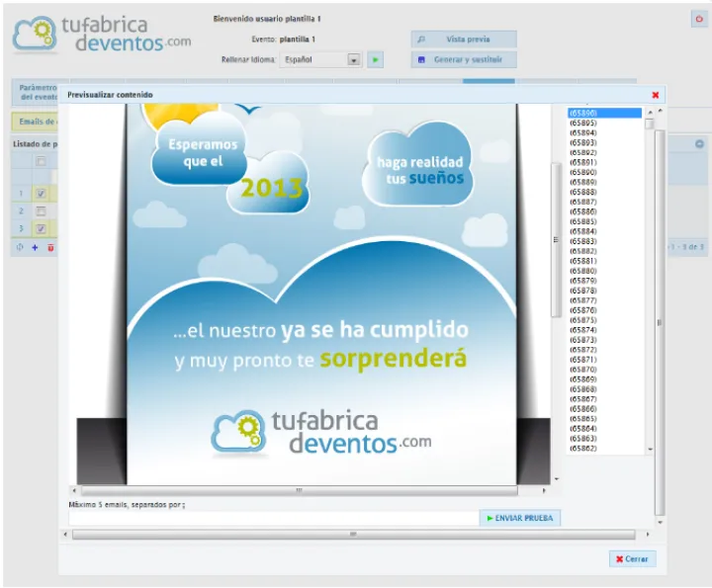The image size is (712, 588).
Task: Click the search icon on Vista previa
Action: tap(421, 40)
